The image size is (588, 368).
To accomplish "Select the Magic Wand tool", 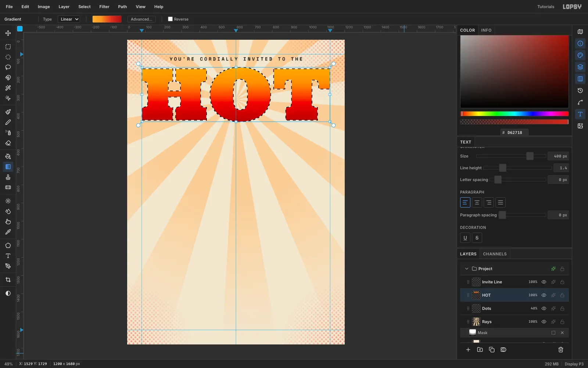I will point(8,88).
